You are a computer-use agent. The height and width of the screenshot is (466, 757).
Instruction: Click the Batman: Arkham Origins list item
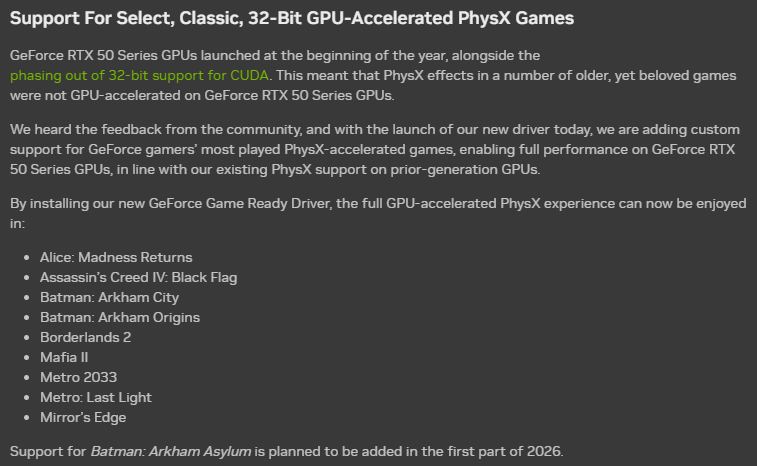pos(120,317)
